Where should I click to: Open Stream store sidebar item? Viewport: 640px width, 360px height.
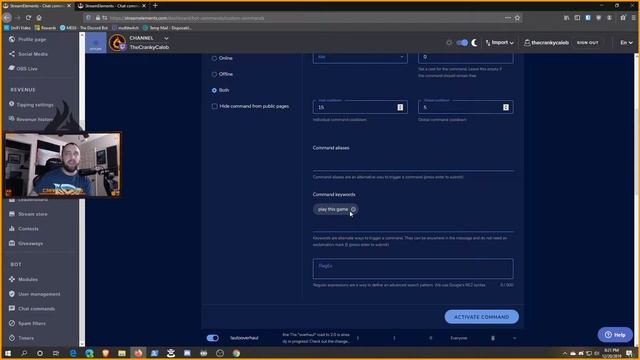point(28,214)
